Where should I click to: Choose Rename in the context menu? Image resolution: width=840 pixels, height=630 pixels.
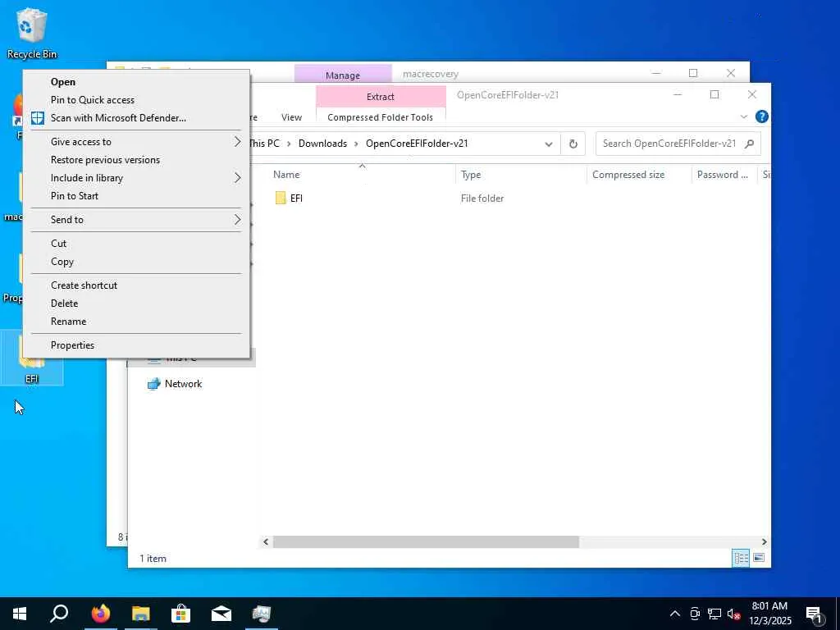tap(137, 322)
